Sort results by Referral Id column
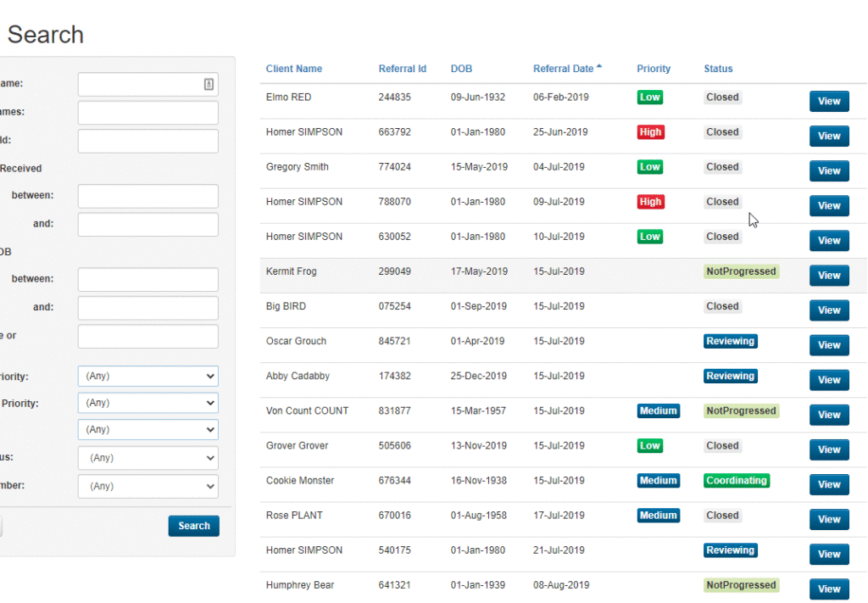868x603 pixels. pyautogui.click(x=403, y=69)
